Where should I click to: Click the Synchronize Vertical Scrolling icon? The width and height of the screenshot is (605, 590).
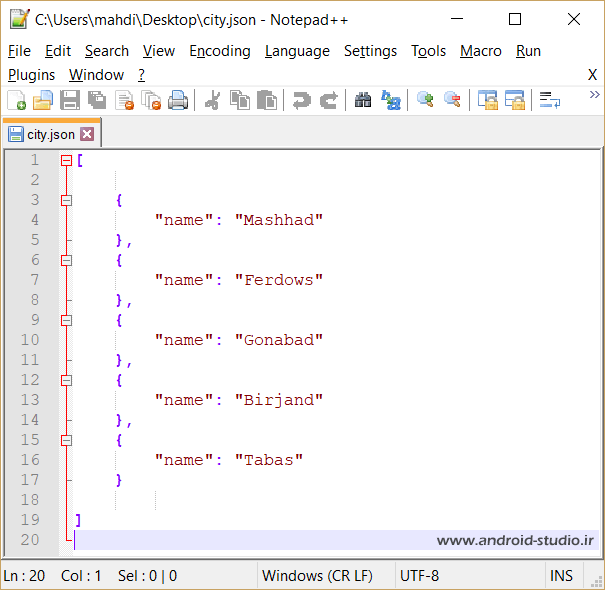[487, 100]
